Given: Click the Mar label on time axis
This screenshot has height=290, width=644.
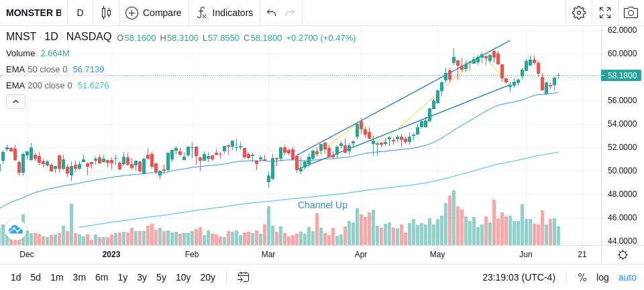Looking at the screenshot, I should coord(268,255).
